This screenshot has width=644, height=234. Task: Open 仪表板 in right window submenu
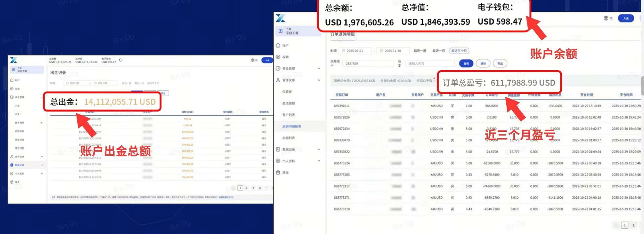(x=287, y=92)
